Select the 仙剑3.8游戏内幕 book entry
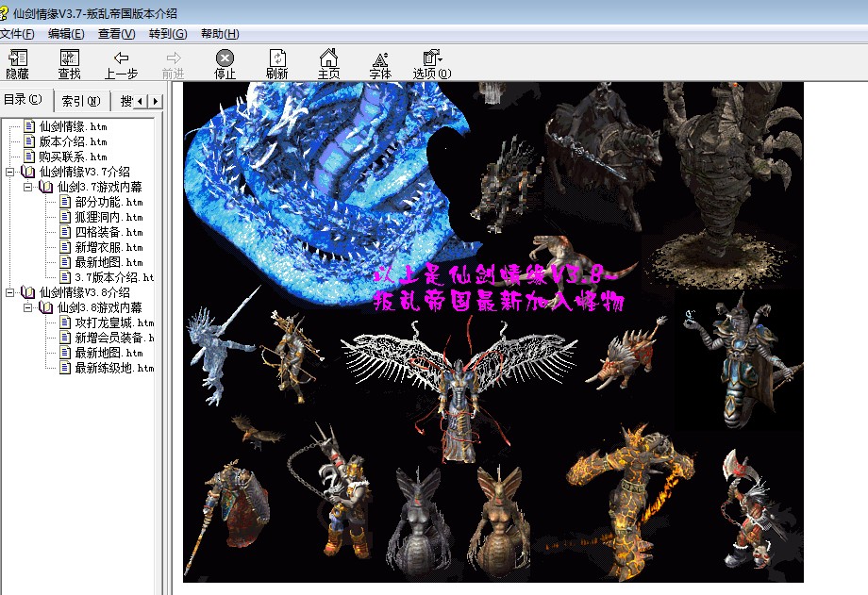Image resolution: width=868 pixels, height=595 pixels. pyautogui.click(x=100, y=307)
